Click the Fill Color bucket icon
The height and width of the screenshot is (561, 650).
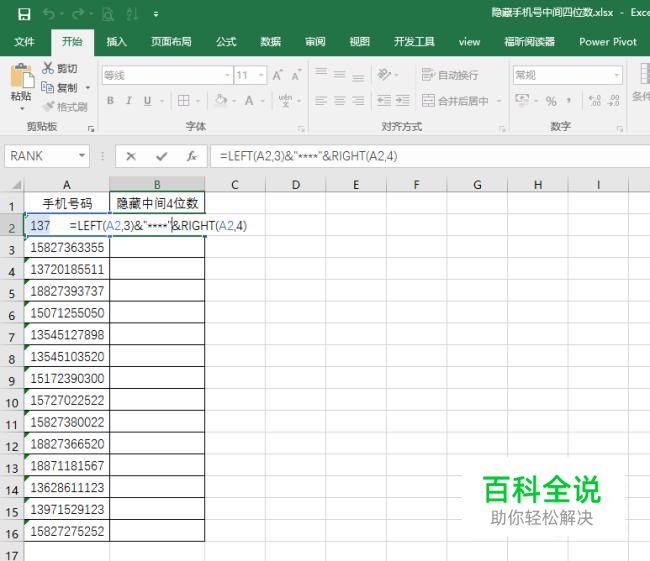click(221, 101)
